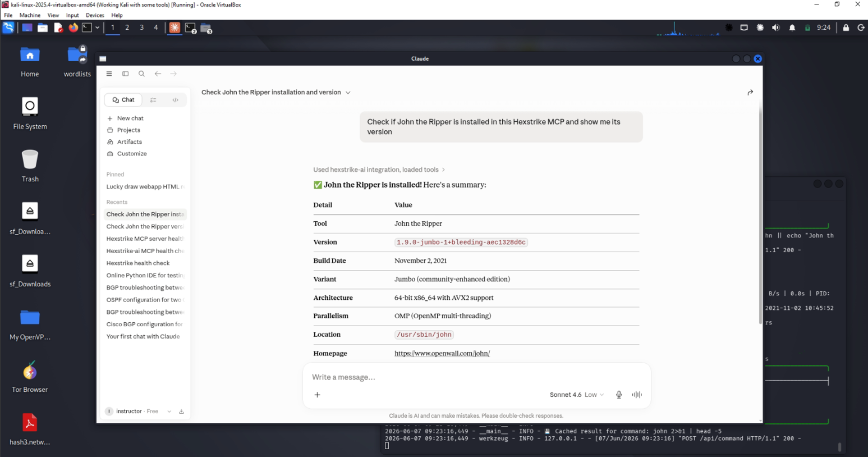Open the VirtualBox Machine menu

30,15
